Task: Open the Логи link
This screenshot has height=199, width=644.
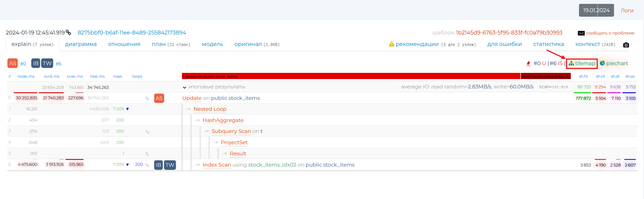Action: click(x=627, y=11)
